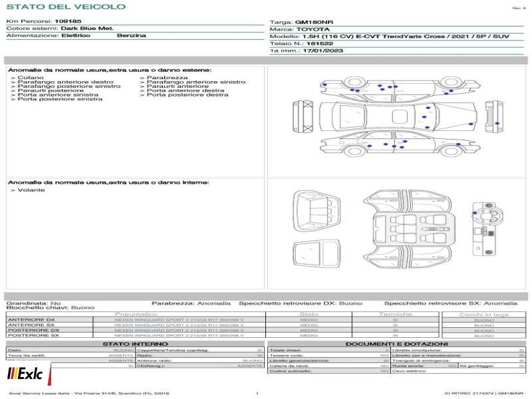
Task: Select the mileage value '109185'
Action: (68, 21)
